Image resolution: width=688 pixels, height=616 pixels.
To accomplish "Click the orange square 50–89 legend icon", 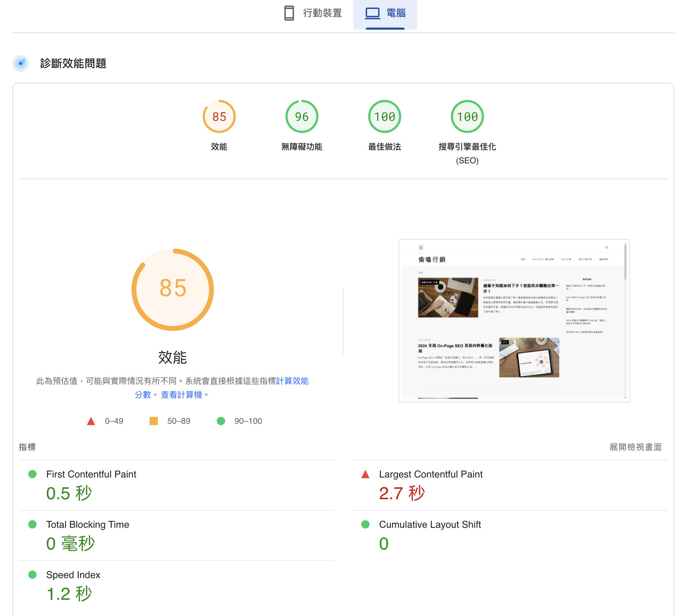I will [154, 421].
